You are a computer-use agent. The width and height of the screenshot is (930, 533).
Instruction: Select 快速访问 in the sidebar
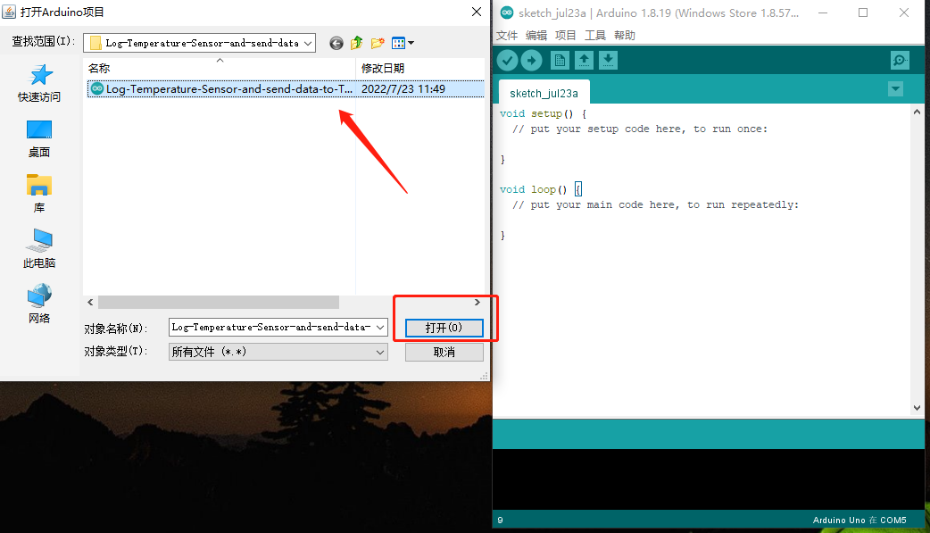(39, 83)
